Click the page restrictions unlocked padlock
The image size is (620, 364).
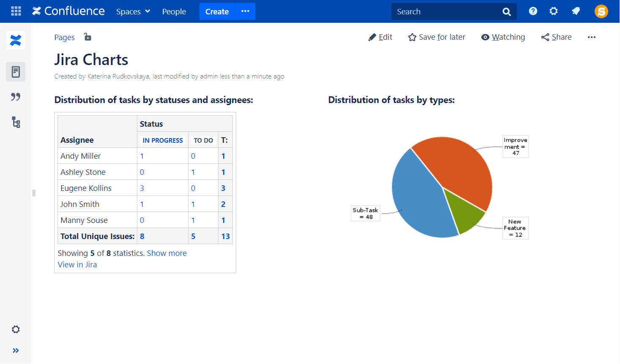click(x=87, y=37)
